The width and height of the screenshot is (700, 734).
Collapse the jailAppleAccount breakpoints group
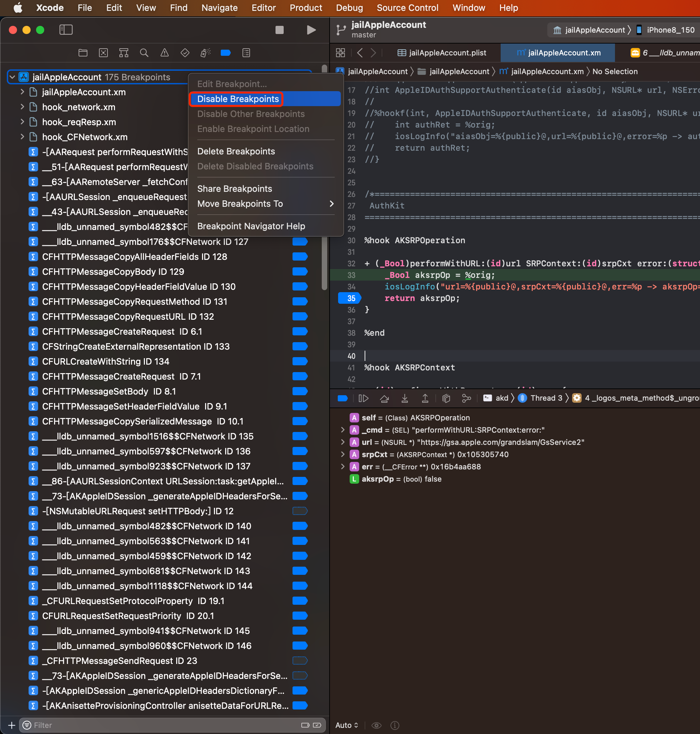(x=12, y=77)
